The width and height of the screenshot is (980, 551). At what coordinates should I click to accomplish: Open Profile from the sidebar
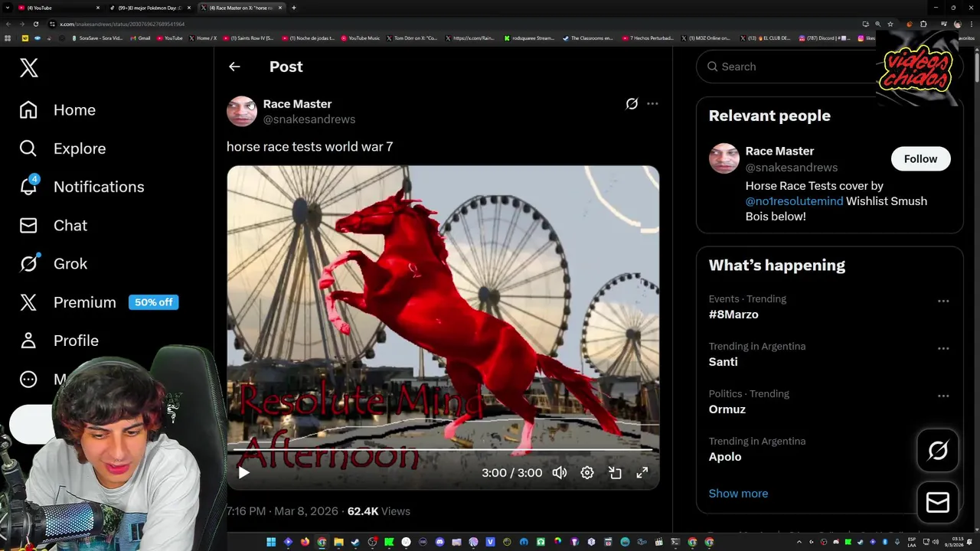[59, 341]
